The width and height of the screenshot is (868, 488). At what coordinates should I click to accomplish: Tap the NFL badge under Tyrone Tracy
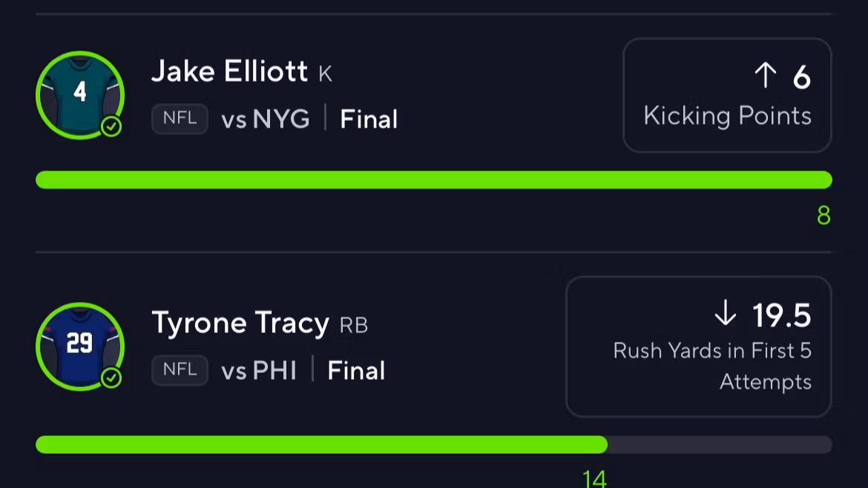click(x=180, y=370)
